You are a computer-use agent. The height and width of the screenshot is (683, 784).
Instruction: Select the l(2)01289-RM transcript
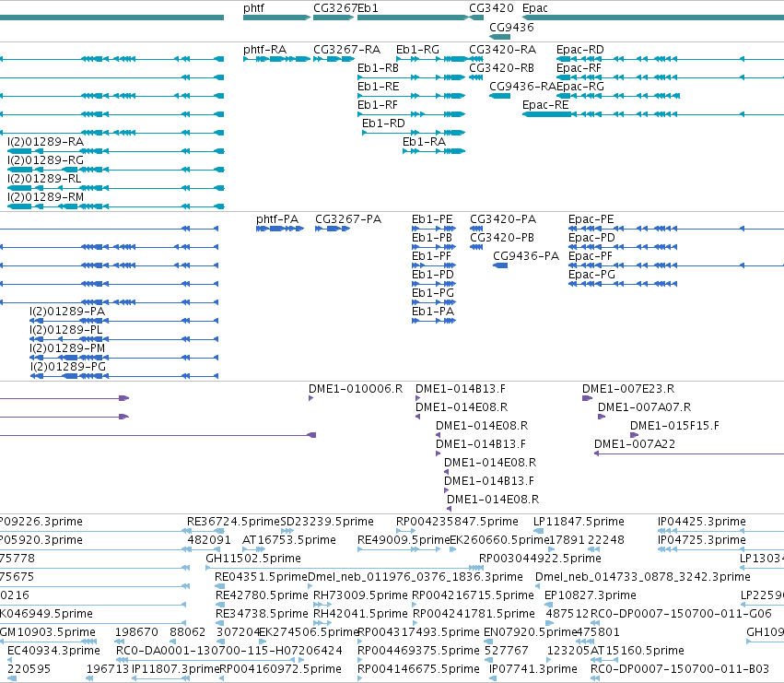click(x=115, y=206)
